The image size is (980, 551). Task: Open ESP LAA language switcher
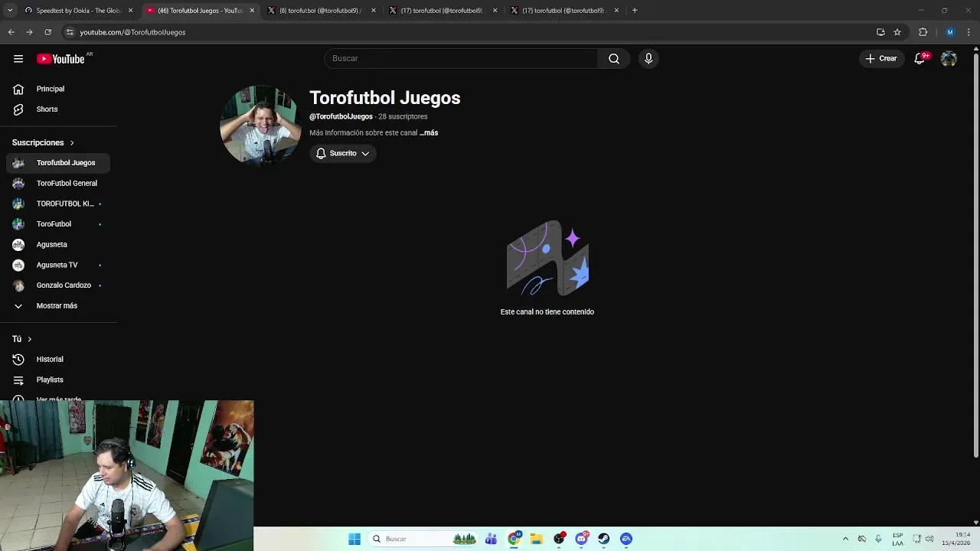click(898, 539)
